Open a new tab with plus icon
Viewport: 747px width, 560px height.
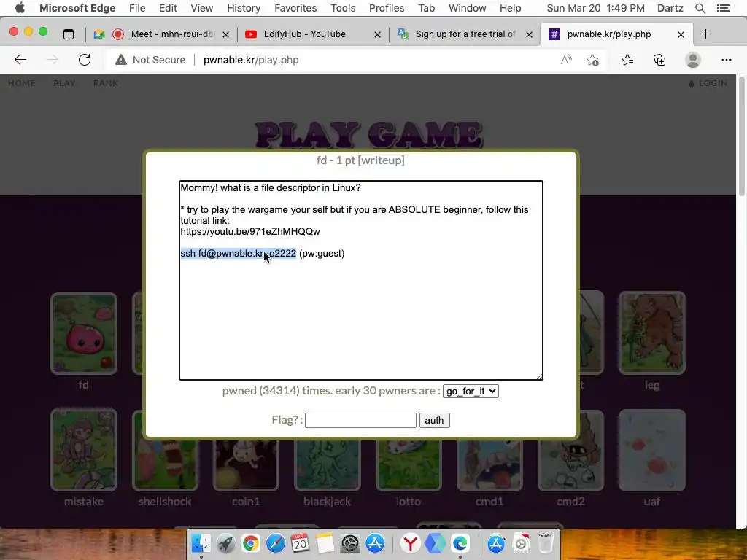tap(705, 34)
